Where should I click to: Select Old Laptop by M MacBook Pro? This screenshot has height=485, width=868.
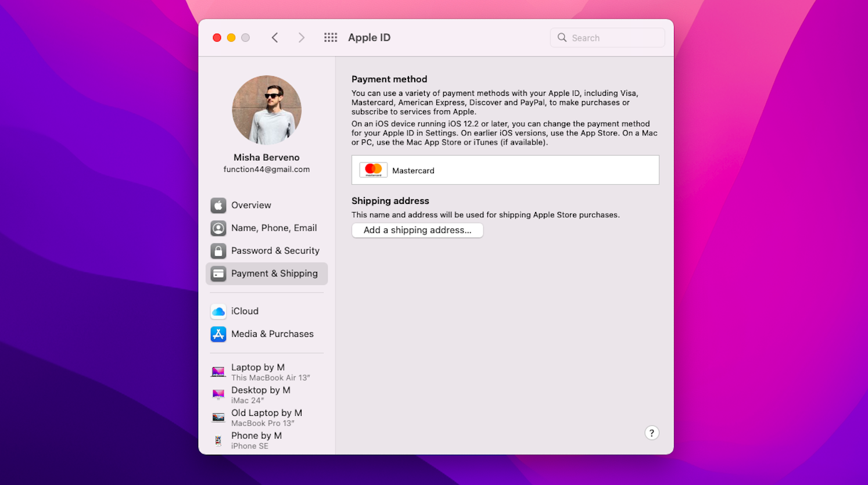[x=266, y=418]
